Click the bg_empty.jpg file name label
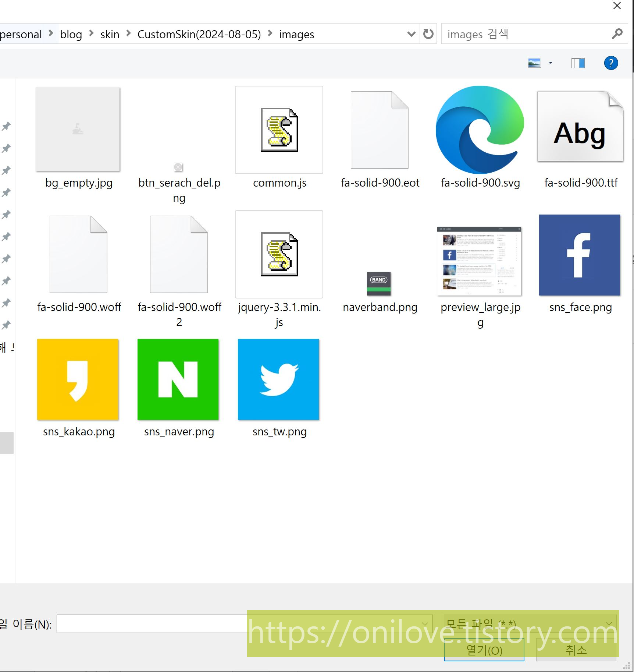This screenshot has width=634, height=672. click(79, 183)
